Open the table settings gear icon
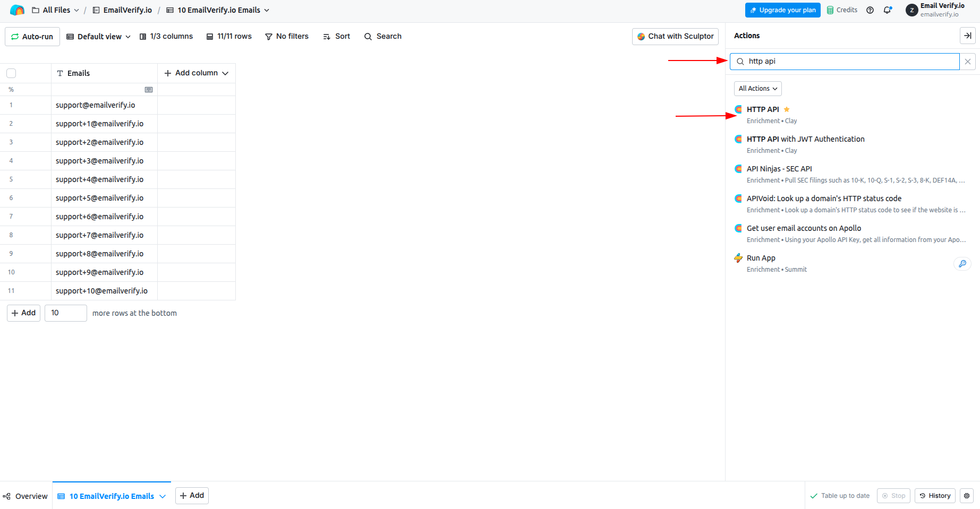980x509 pixels. click(967, 496)
